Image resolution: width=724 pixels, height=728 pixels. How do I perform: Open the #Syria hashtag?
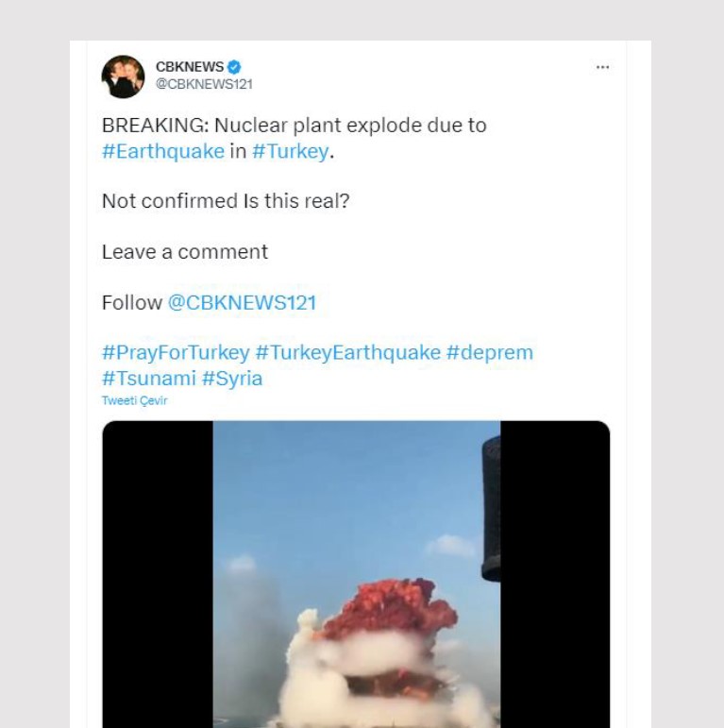[232, 379]
